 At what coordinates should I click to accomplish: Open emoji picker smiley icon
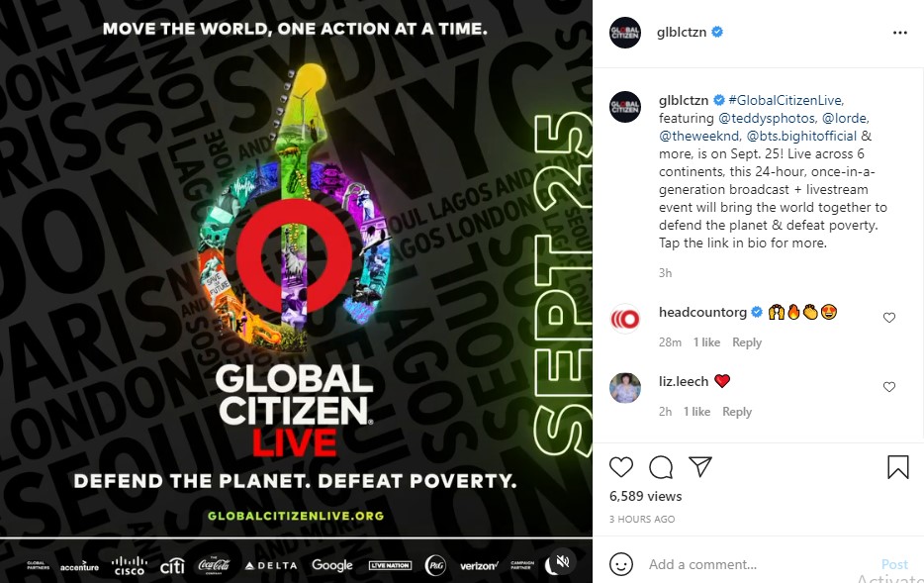click(620, 564)
